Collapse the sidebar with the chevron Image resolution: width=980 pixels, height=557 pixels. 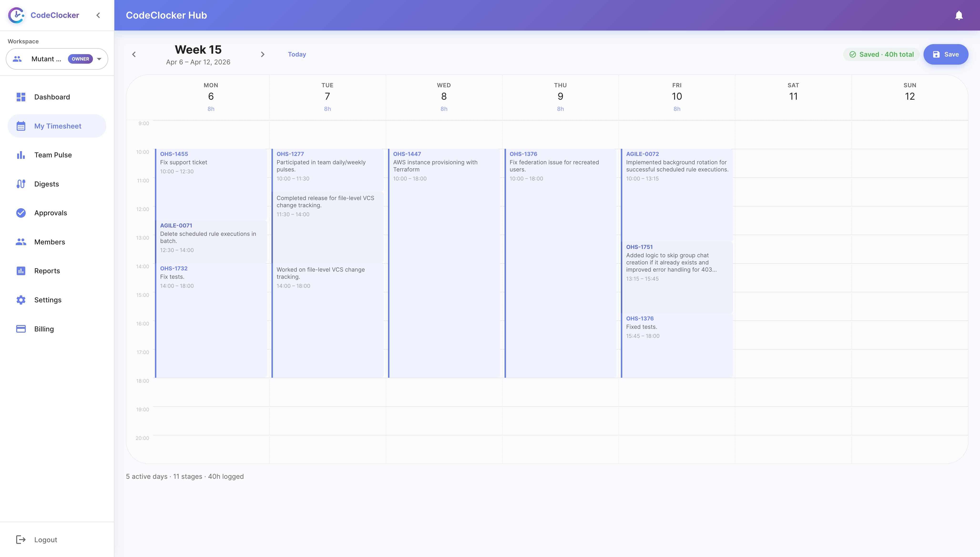pyautogui.click(x=98, y=15)
